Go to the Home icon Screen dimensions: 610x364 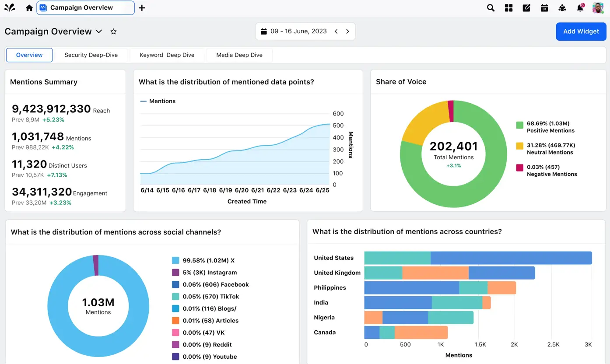[x=29, y=8]
